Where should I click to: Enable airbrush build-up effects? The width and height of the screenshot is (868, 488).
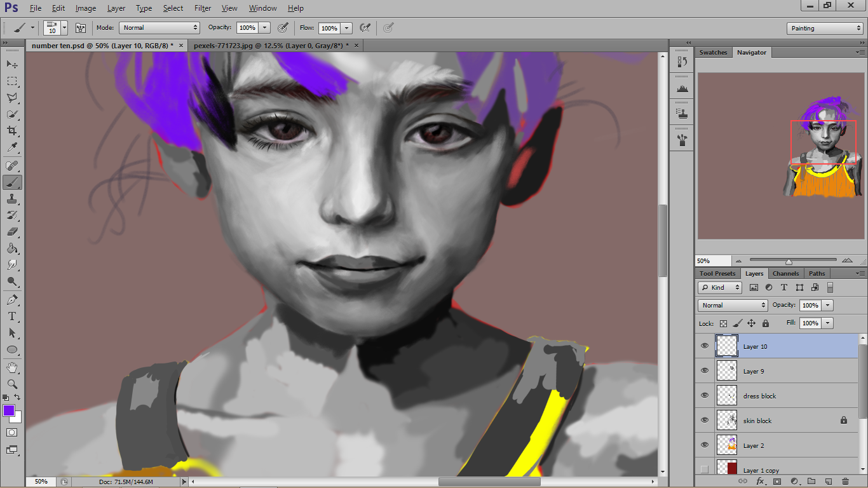click(x=365, y=28)
